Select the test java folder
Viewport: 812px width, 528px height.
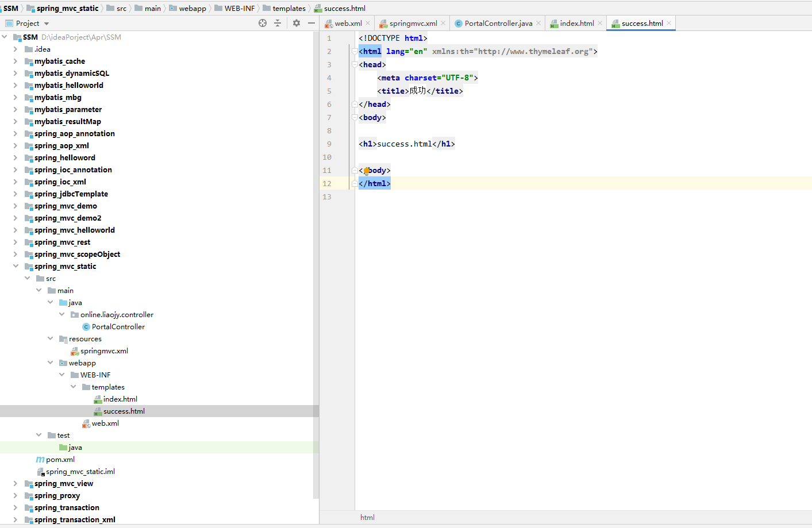point(75,447)
